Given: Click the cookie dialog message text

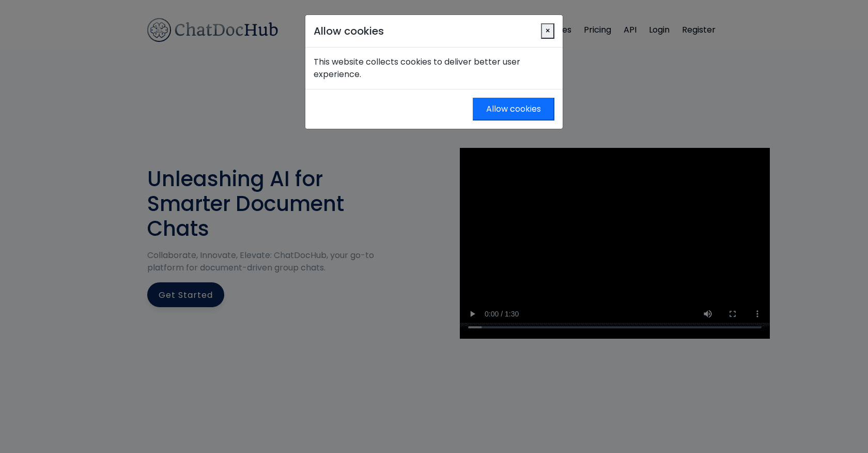Looking at the screenshot, I should [x=416, y=68].
